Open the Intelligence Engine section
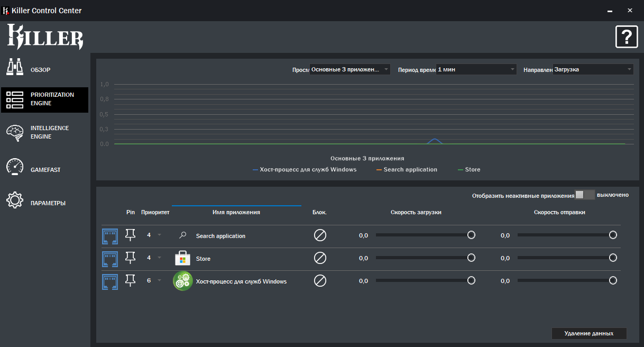 coord(44,133)
